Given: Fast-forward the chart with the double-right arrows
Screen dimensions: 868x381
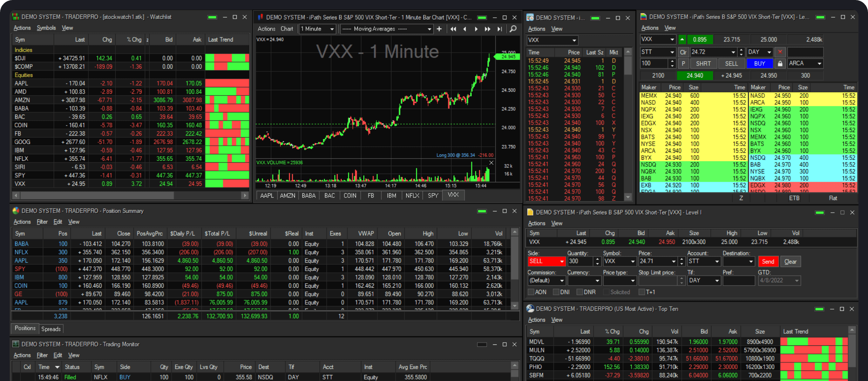Looking at the screenshot, I should coord(488,29).
